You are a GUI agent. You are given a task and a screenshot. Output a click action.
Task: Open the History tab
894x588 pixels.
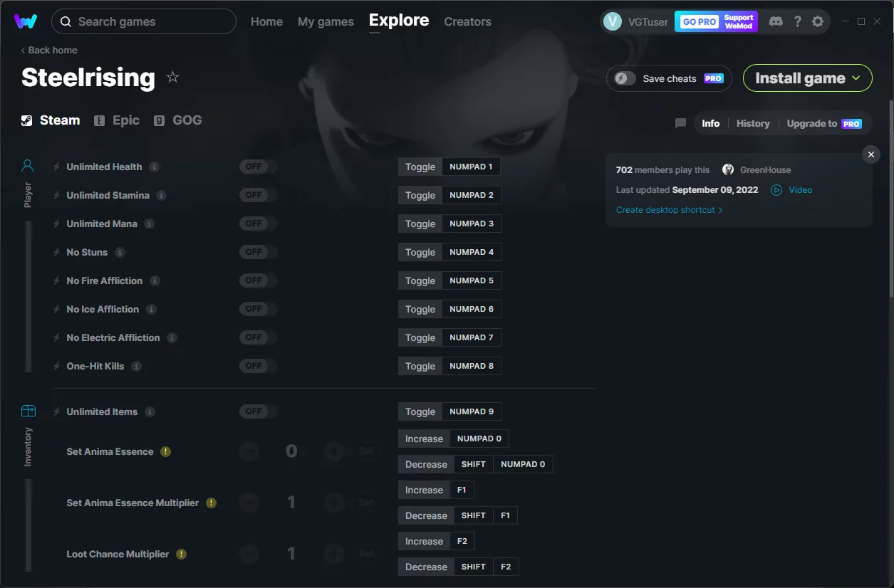point(753,123)
